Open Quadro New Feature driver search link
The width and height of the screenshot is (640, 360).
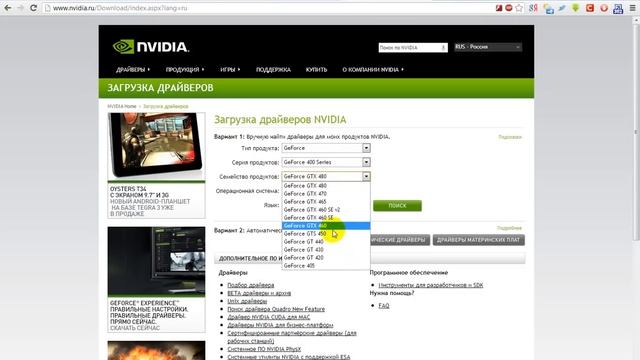point(276,309)
